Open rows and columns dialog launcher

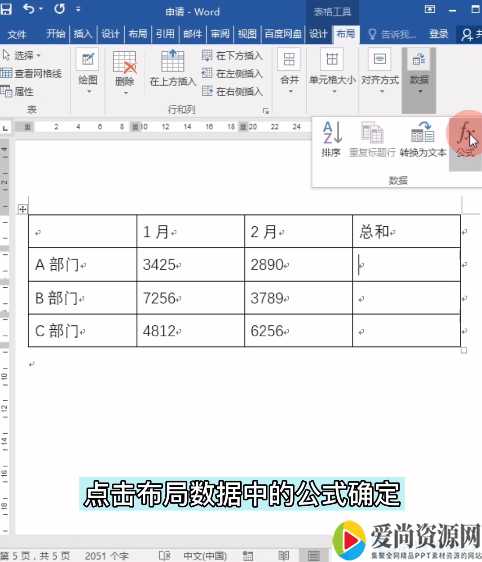266,110
